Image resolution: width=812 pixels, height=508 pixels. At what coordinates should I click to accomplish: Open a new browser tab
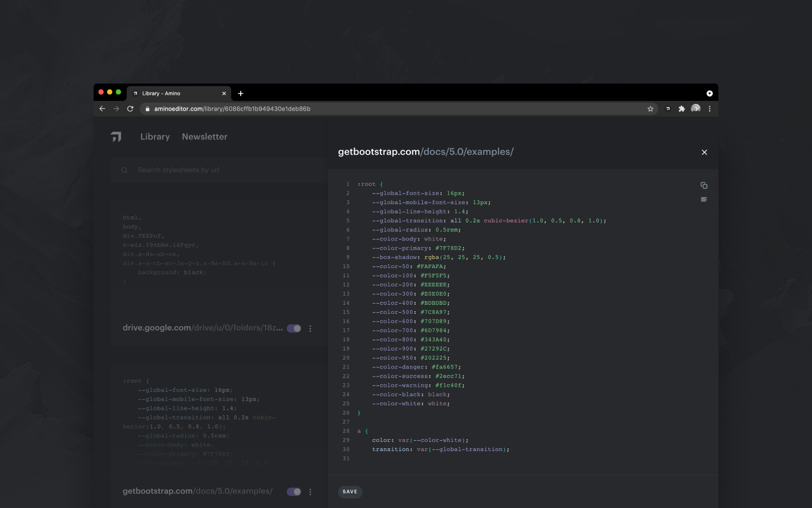pyautogui.click(x=241, y=94)
